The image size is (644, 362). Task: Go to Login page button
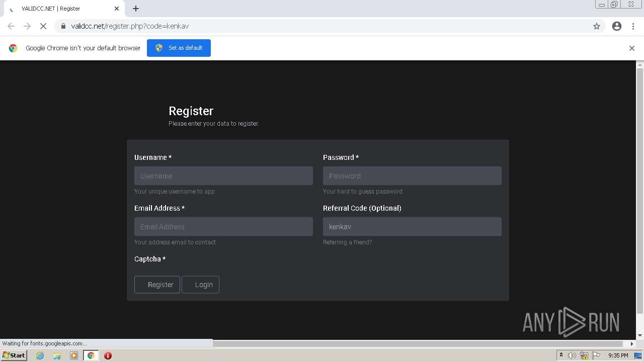[200, 285]
